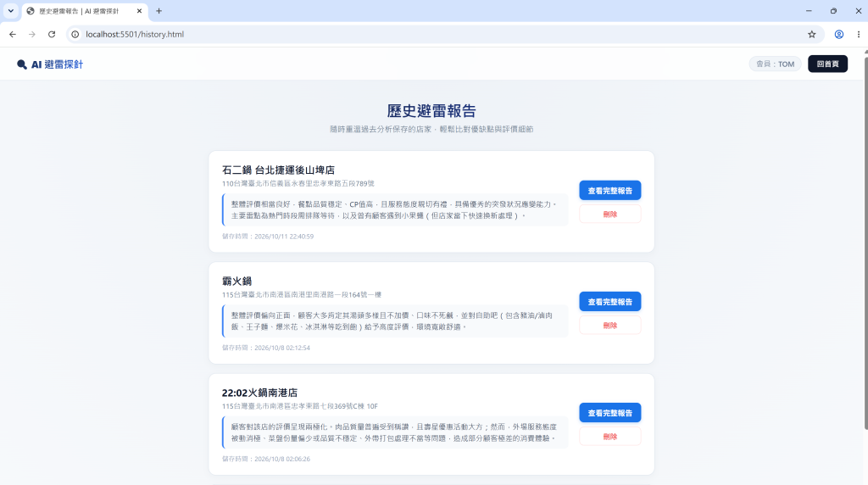Open a new tab with plus icon
The image size is (868, 485).
(x=159, y=11)
